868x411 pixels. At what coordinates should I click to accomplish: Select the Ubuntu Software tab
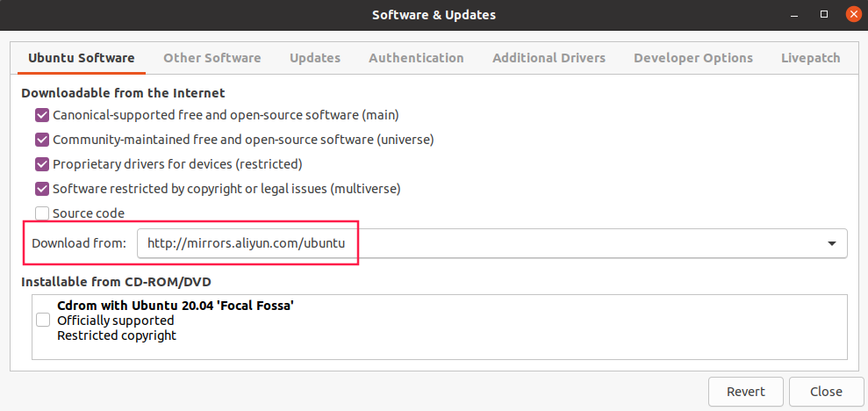(82, 58)
